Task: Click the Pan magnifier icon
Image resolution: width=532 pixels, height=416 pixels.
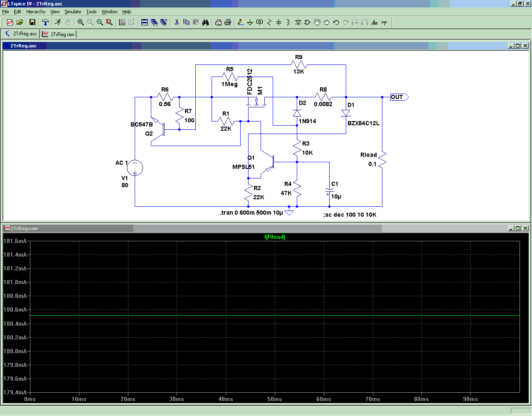Action: click(90, 22)
